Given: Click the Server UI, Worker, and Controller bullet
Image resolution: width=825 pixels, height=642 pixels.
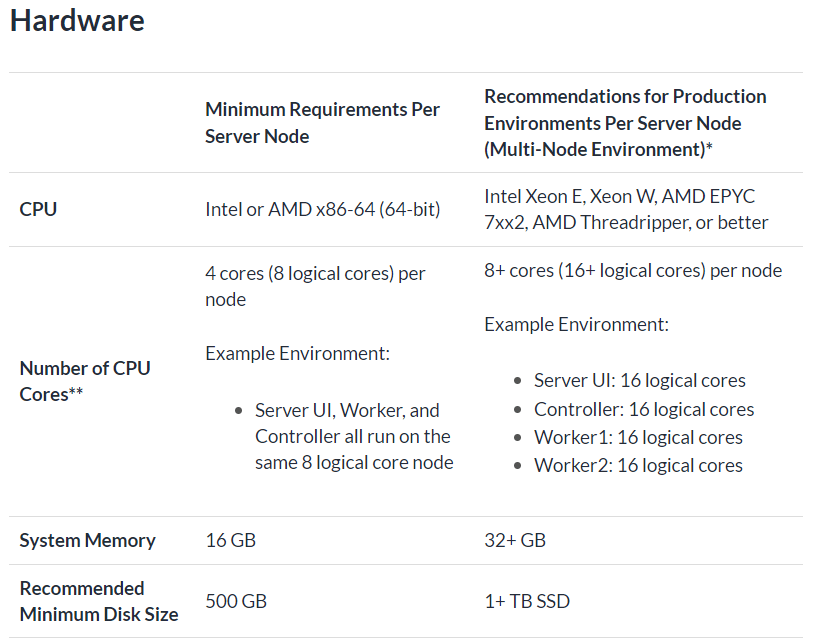Looking at the screenshot, I should [353, 436].
